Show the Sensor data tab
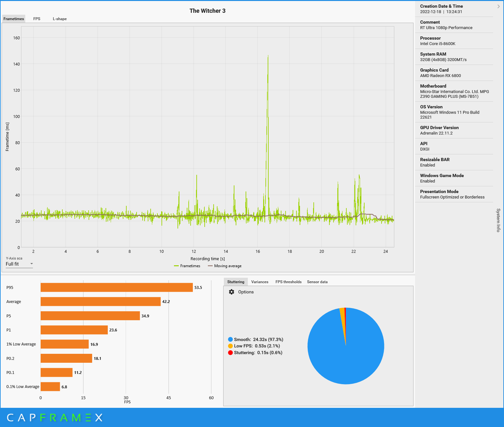This screenshot has width=504, height=427. coord(317,282)
